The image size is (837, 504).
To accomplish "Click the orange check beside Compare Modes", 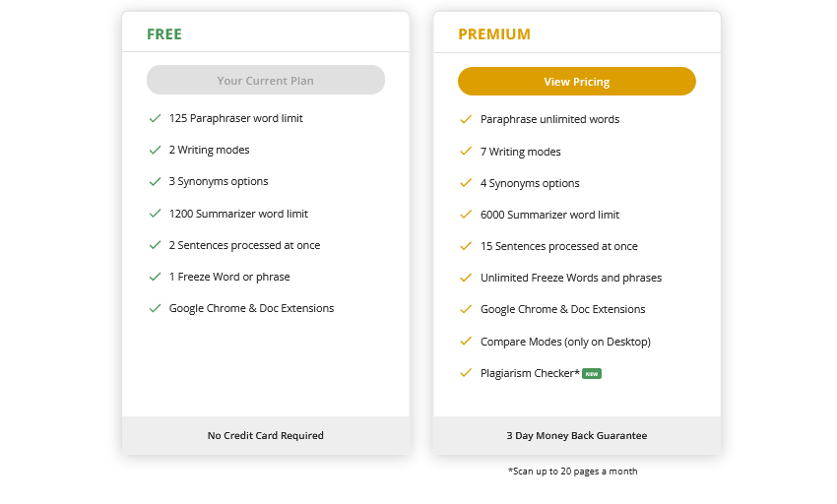I will [466, 341].
